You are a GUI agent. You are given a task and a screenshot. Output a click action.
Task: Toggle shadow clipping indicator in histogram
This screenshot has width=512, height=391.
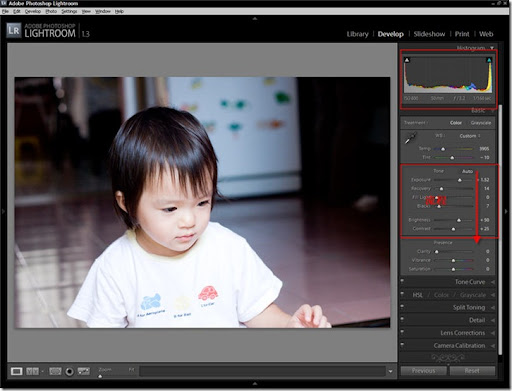(407, 60)
